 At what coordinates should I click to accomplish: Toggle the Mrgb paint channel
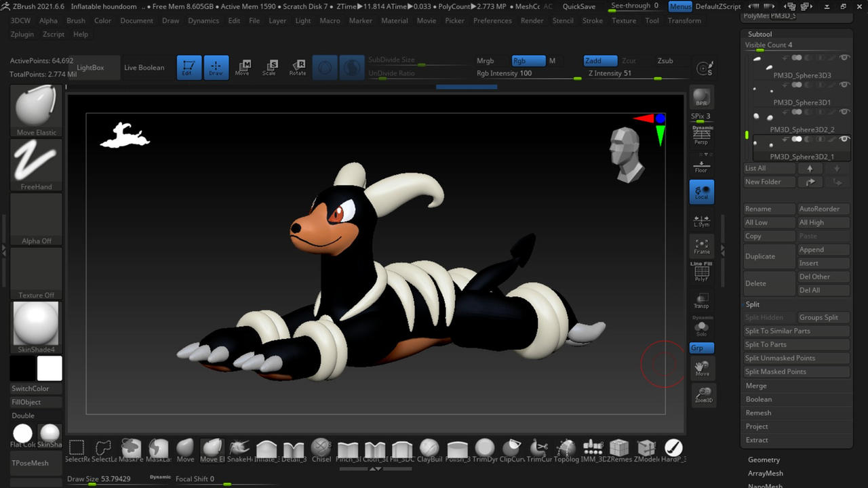pos(486,61)
